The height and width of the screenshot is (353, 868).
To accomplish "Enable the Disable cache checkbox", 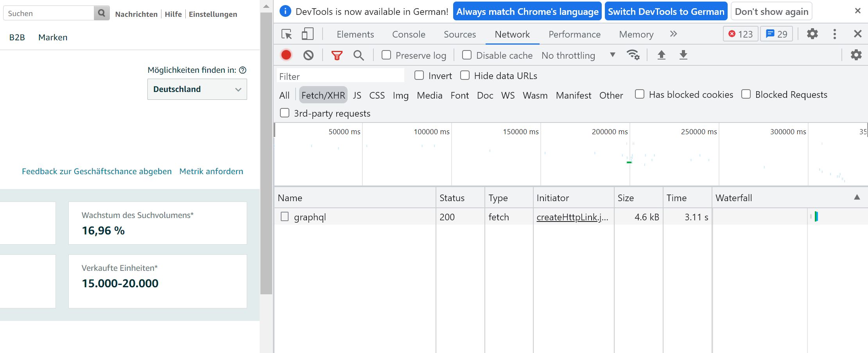I will click(467, 55).
